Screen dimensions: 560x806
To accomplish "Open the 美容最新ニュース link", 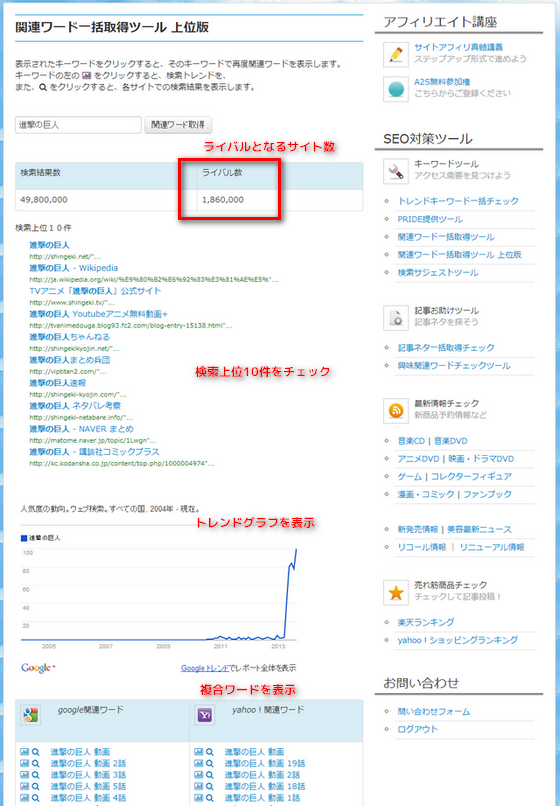I will click(479, 529).
